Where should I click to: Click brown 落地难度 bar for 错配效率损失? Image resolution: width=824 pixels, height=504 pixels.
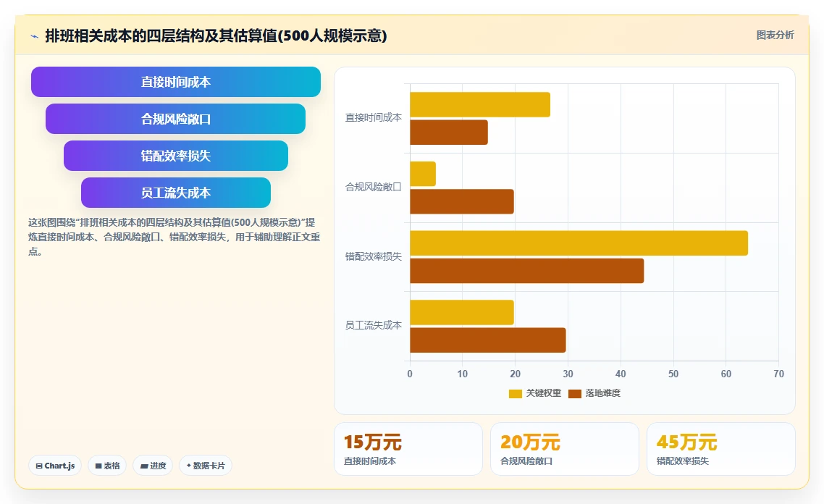[527, 271]
